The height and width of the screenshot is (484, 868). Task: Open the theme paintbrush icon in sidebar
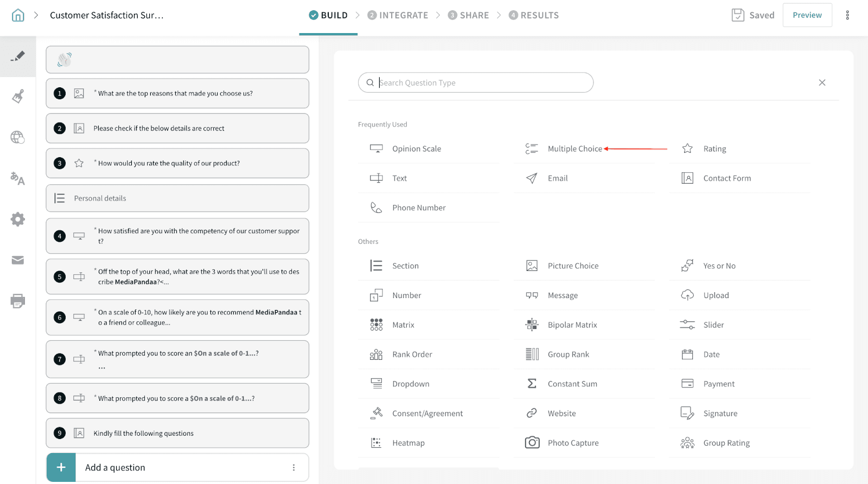point(18,96)
